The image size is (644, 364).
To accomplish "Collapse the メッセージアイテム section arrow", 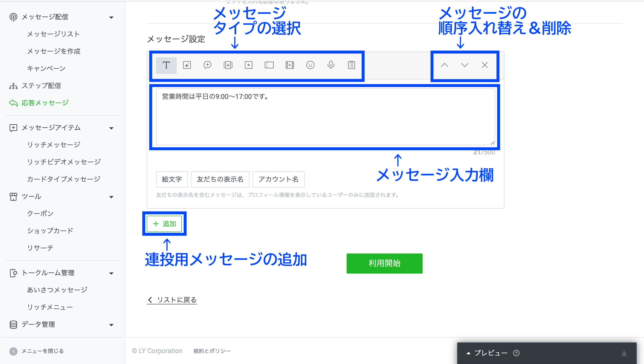I will pyautogui.click(x=111, y=128).
